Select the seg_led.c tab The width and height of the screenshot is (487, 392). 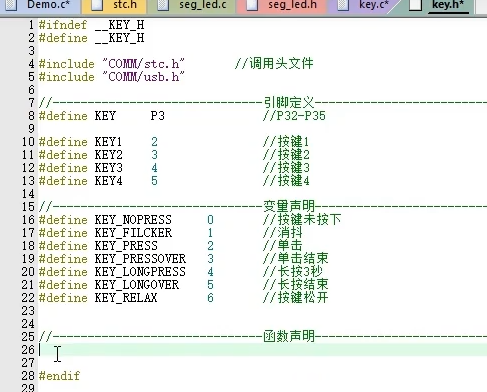[x=192, y=6]
